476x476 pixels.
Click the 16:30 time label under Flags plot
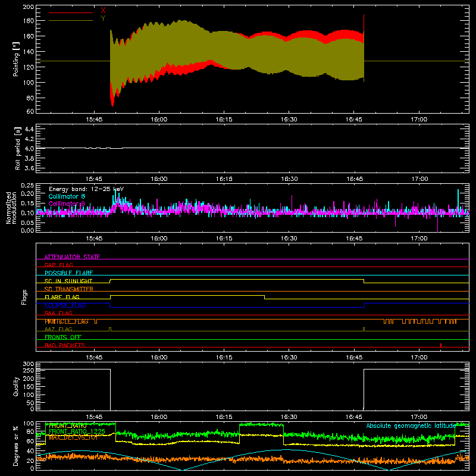click(x=289, y=358)
